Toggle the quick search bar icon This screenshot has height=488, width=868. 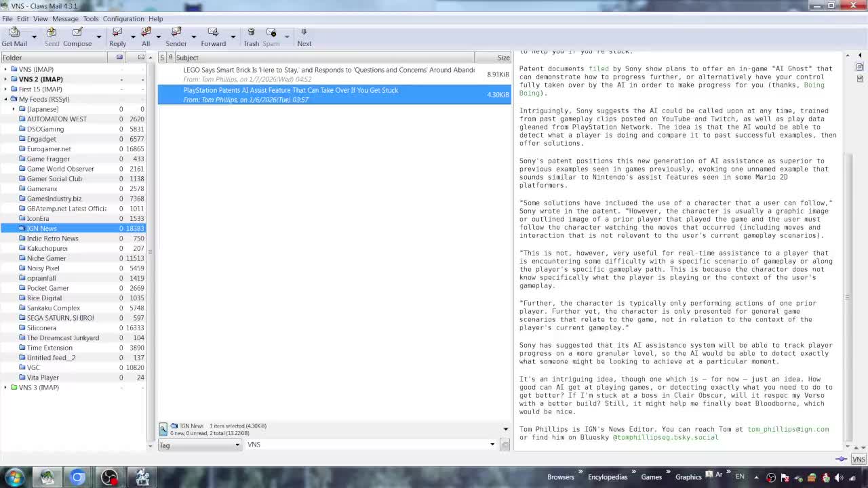[163, 428]
